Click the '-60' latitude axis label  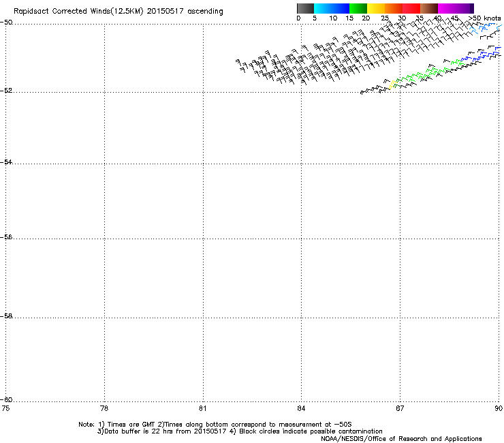[7, 399]
